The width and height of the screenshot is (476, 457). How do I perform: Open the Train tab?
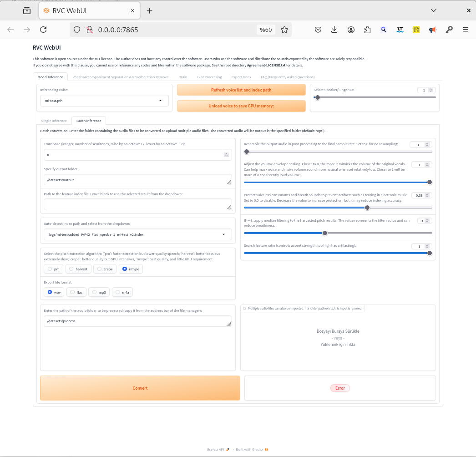coord(183,77)
